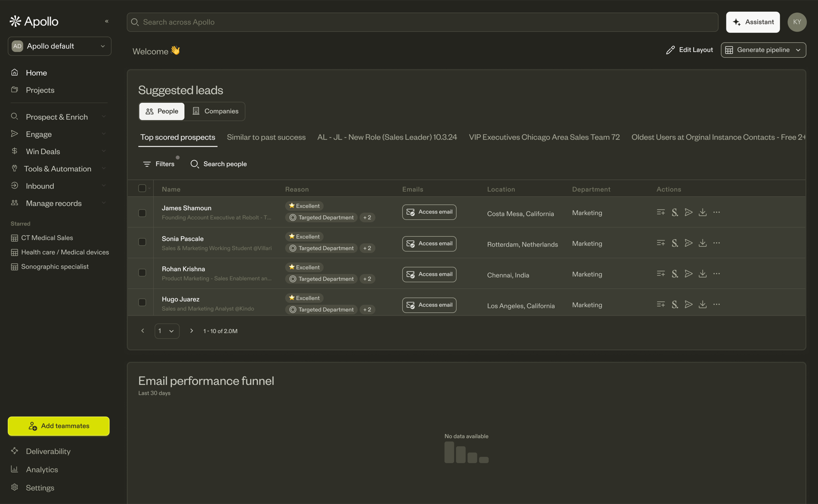Select all leads with header checkbox

[142, 188]
